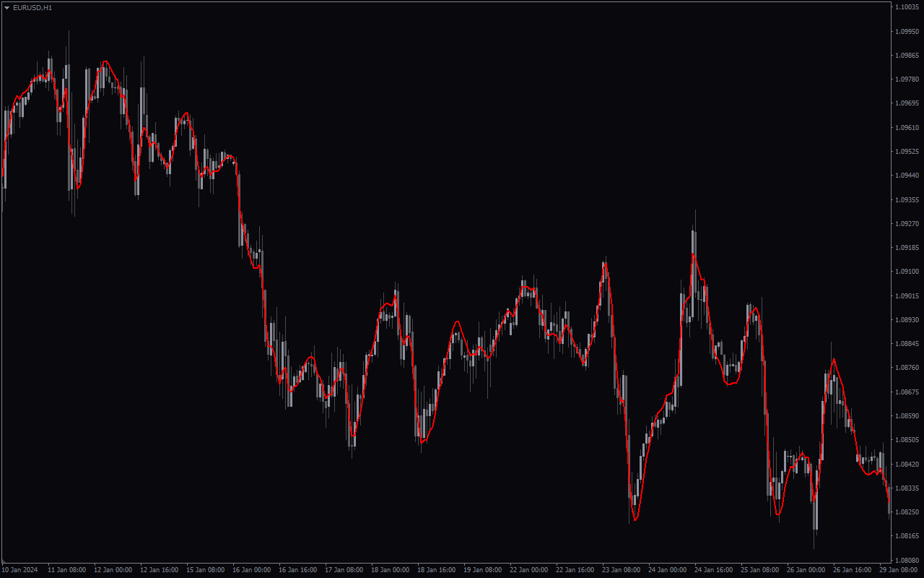Select the 26 Jan 00:00 time label

(x=806, y=569)
